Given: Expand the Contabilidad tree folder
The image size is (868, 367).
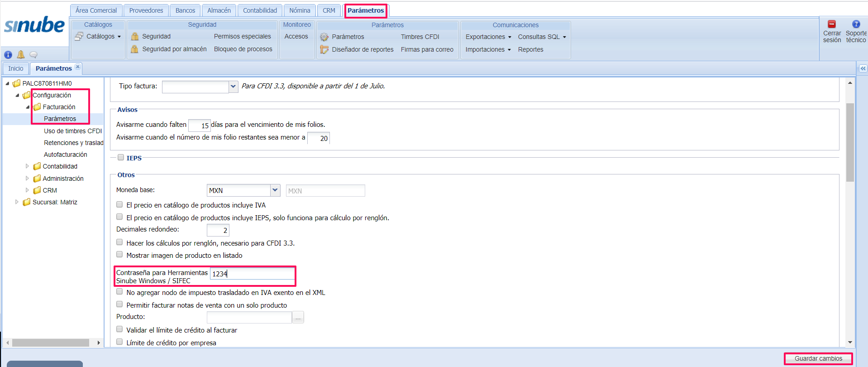Looking at the screenshot, I should 27,166.
